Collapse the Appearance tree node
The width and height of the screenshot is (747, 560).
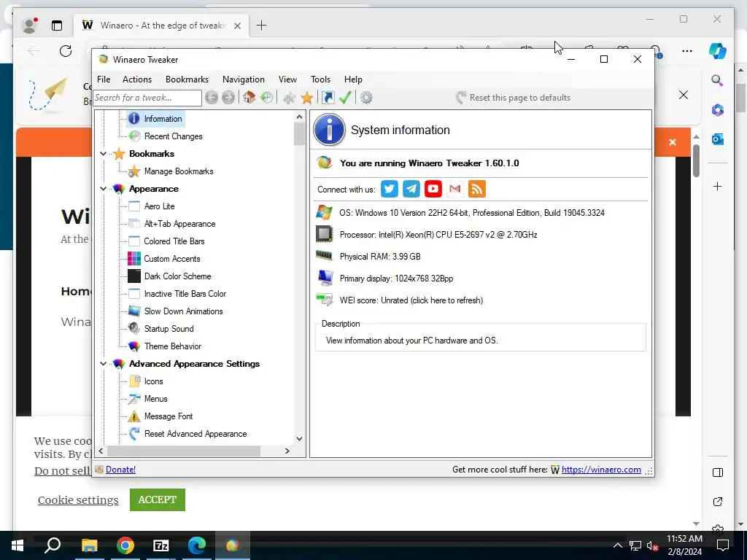click(103, 189)
